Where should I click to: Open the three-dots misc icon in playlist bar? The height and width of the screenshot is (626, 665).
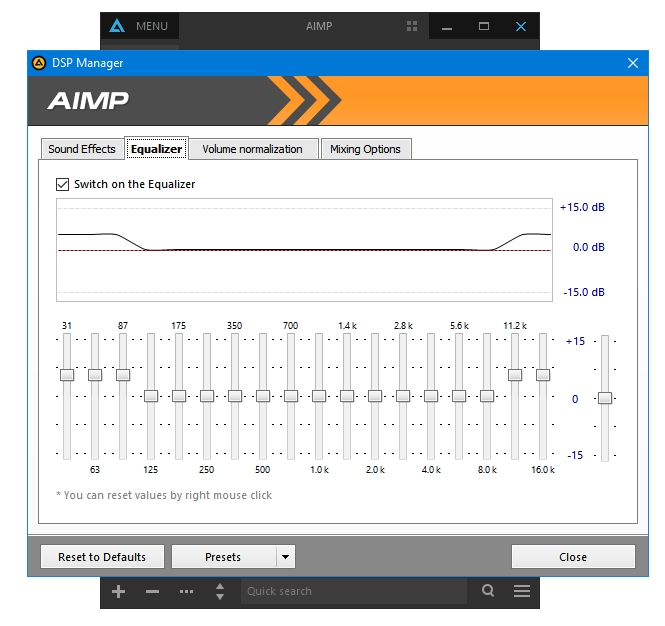coord(186,591)
